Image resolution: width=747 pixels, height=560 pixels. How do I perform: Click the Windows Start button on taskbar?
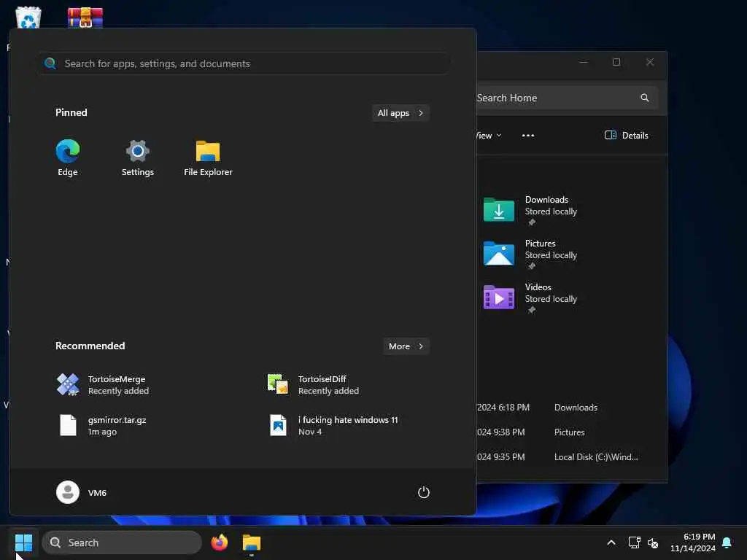click(23, 542)
